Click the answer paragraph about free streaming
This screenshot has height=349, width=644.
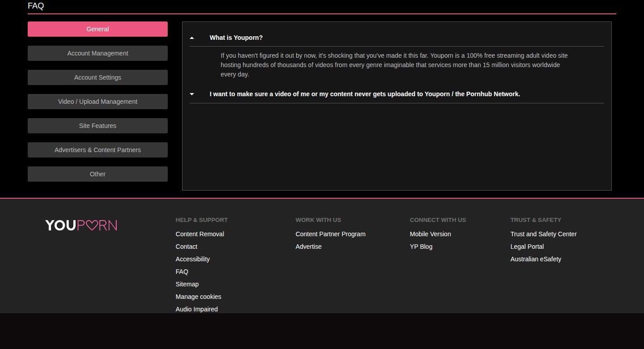pyautogui.click(x=394, y=65)
